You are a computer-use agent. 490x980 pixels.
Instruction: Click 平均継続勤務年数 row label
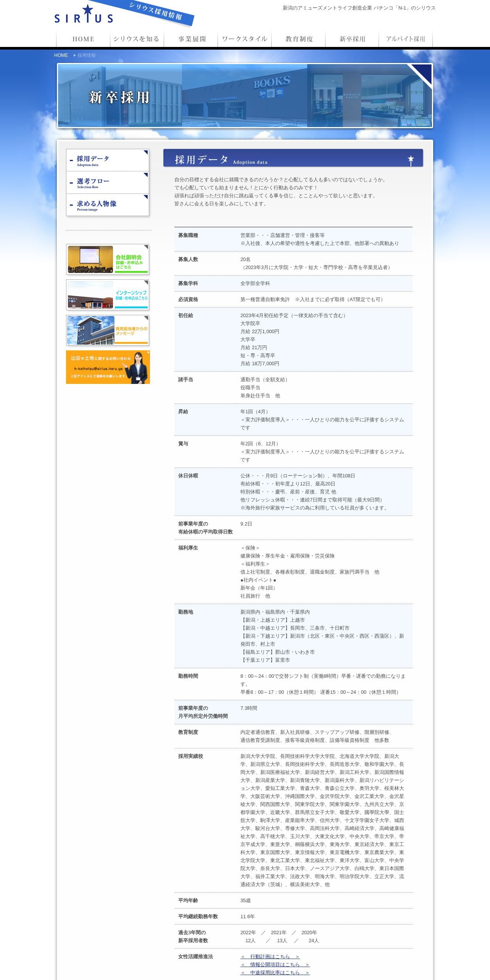click(198, 917)
